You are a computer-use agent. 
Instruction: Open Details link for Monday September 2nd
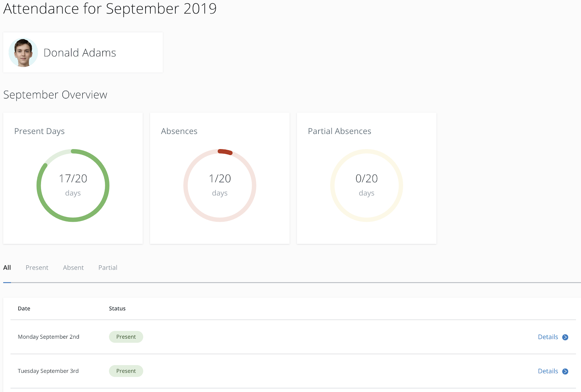[548, 337]
